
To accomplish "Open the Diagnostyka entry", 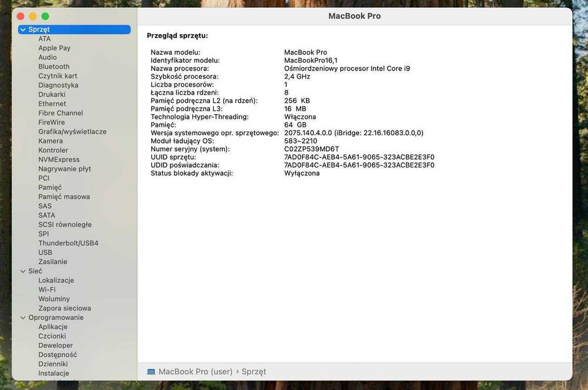I will pos(58,85).
